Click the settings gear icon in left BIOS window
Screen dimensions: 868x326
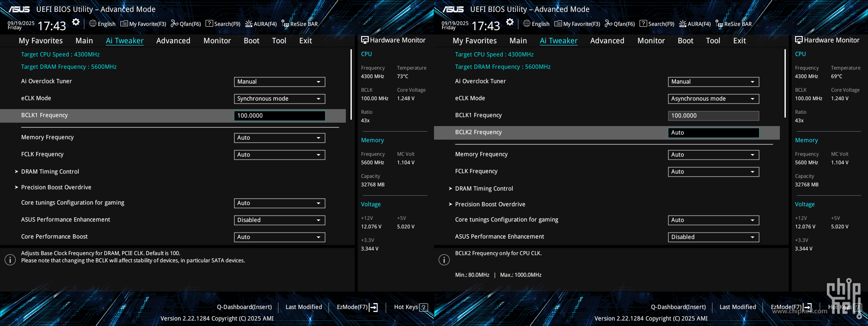click(76, 22)
